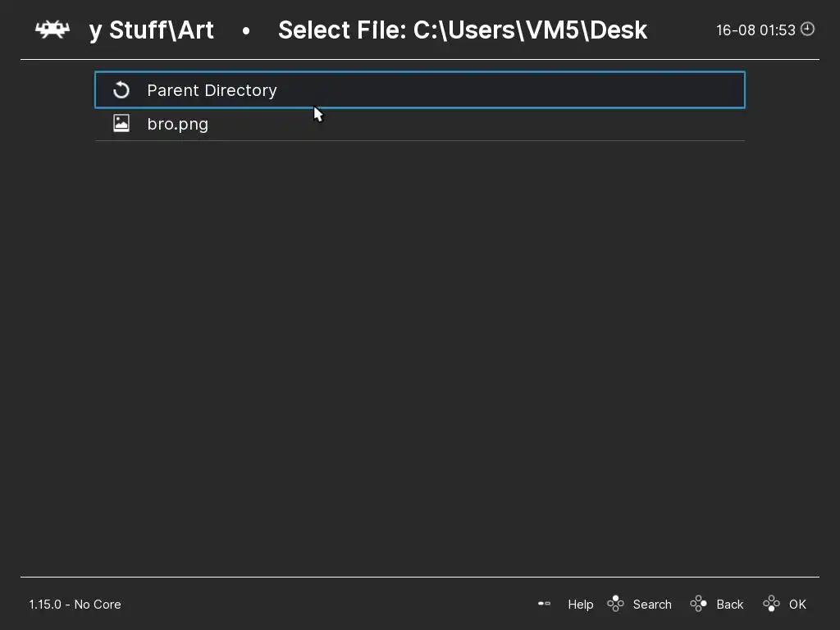Viewport: 840px width, 630px height.
Task: Click the bullet separator in the header
Action: (246, 31)
